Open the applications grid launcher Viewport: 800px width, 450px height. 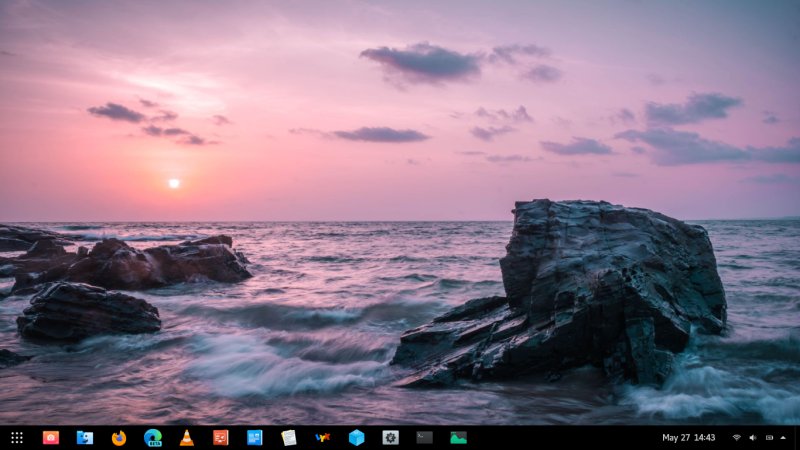[x=17, y=438]
